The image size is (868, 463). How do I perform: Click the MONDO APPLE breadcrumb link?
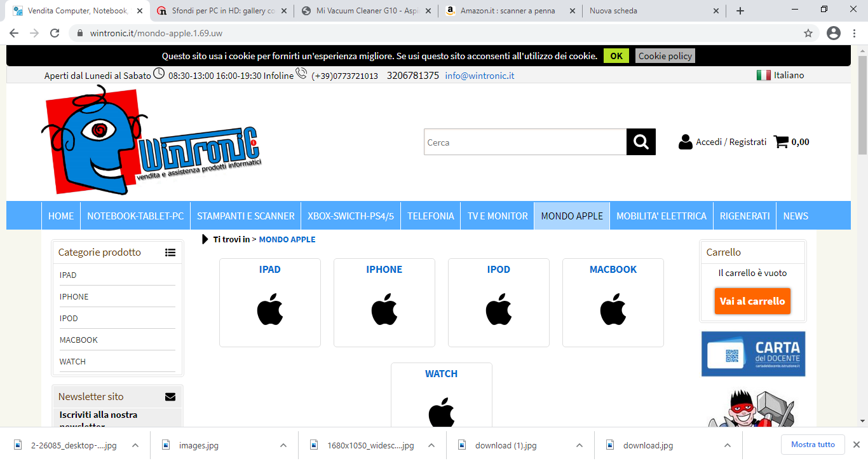[x=287, y=239]
